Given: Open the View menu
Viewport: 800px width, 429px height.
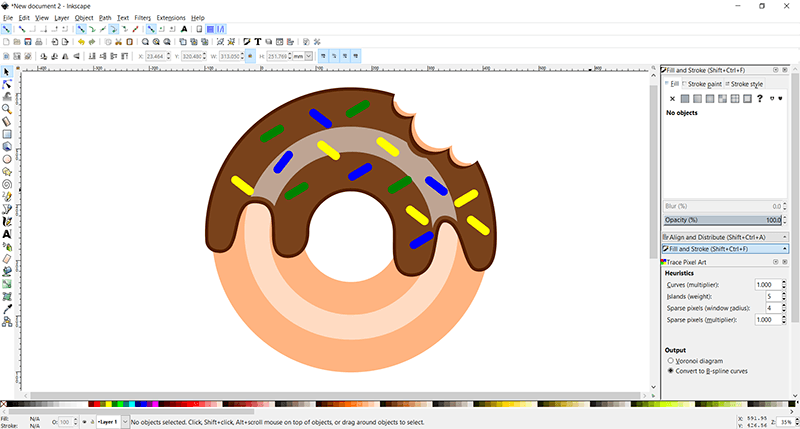Looking at the screenshot, I should [42, 18].
